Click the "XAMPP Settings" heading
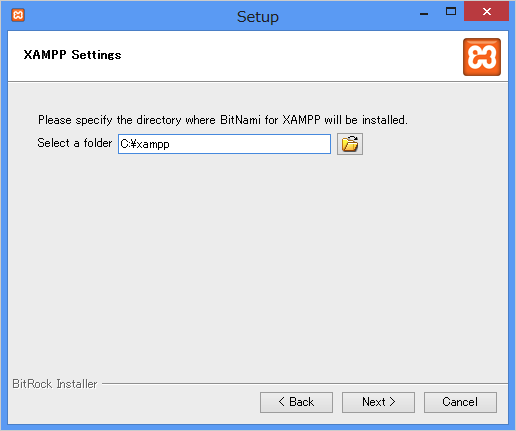The image size is (516, 431). point(72,55)
